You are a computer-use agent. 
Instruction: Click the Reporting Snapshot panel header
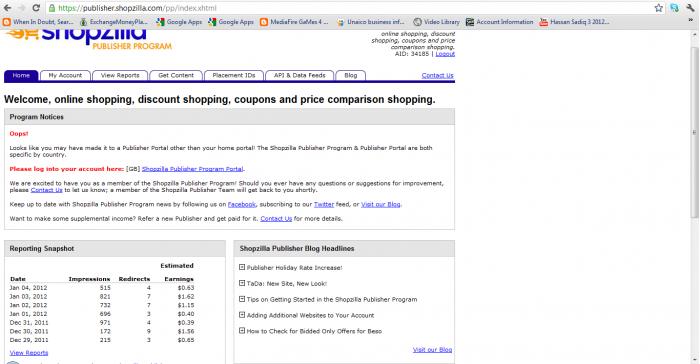click(x=115, y=249)
